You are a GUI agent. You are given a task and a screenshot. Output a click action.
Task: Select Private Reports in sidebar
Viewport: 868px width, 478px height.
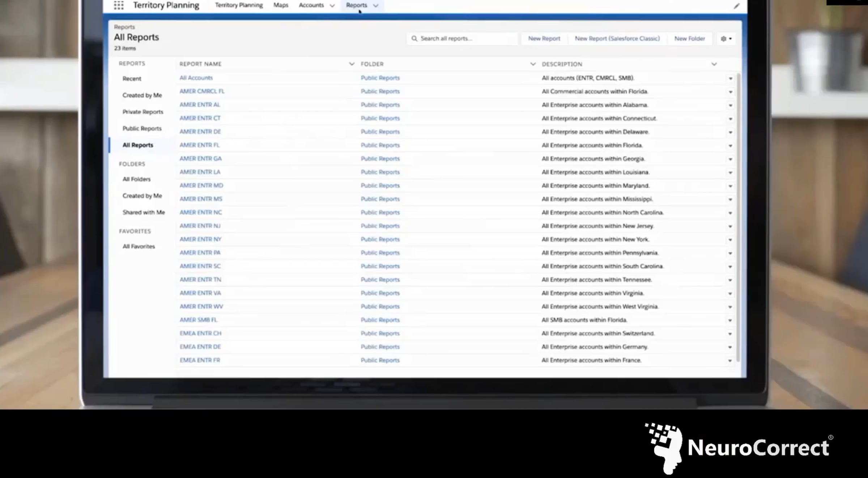[x=143, y=112]
